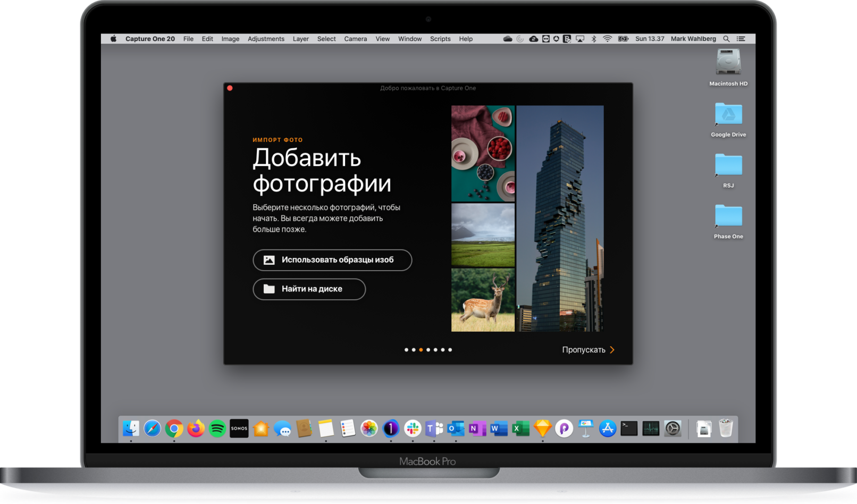
Task: Open Microsoft Excel from the Dock
Action: point(520,429)
